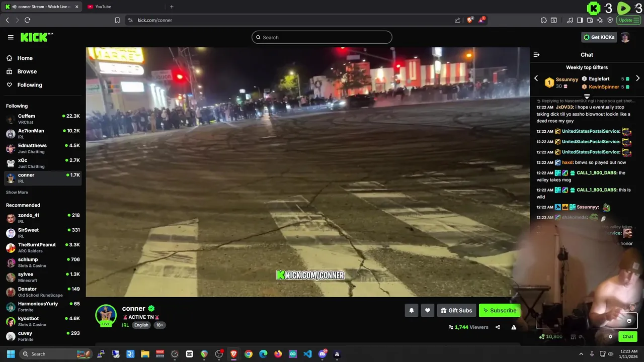Send message with Chat button
The width and height of the screenshot is (644, 362).
pyautogui.click(x=628, y=337)
